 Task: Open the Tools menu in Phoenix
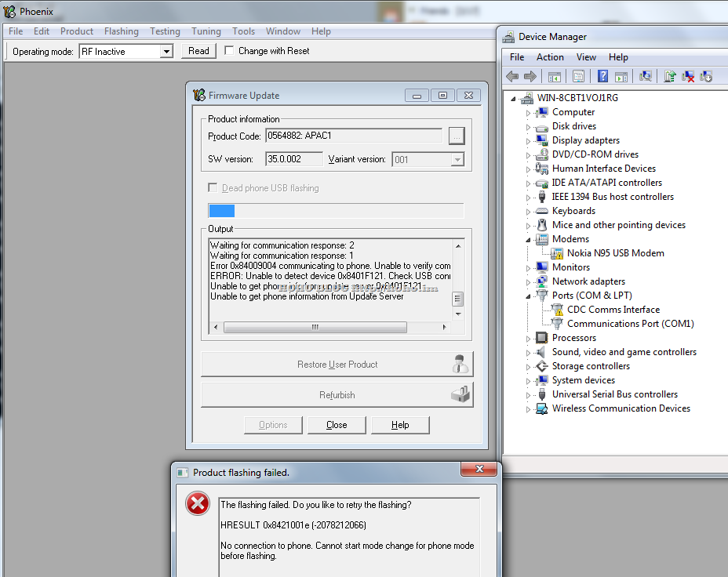click(x=243, y=31)
